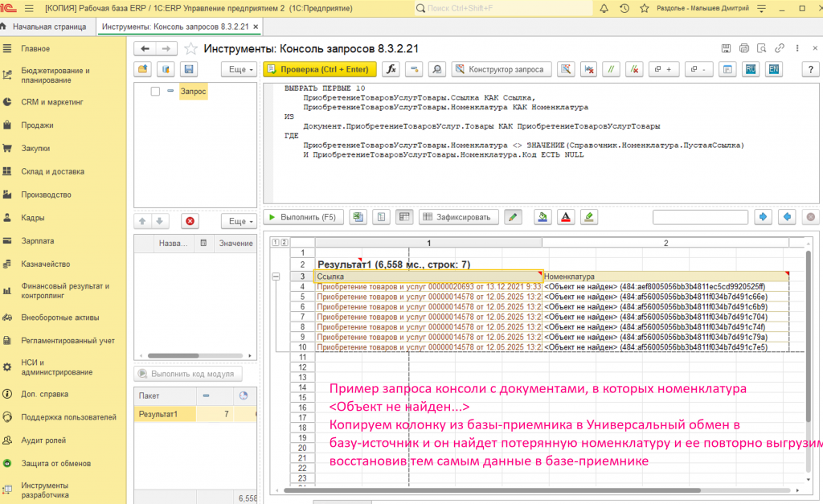Click the green spreadsheet export icon
This screenshot has height=504, width=823.
[358, 217]
